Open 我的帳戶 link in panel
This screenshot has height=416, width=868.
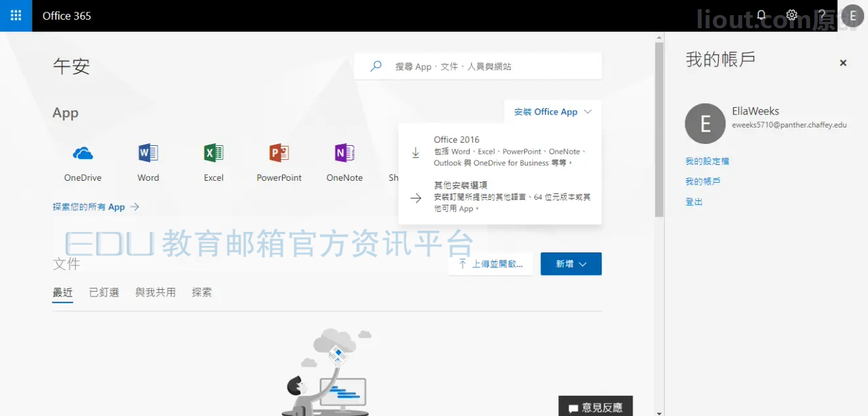pos(703,181)
